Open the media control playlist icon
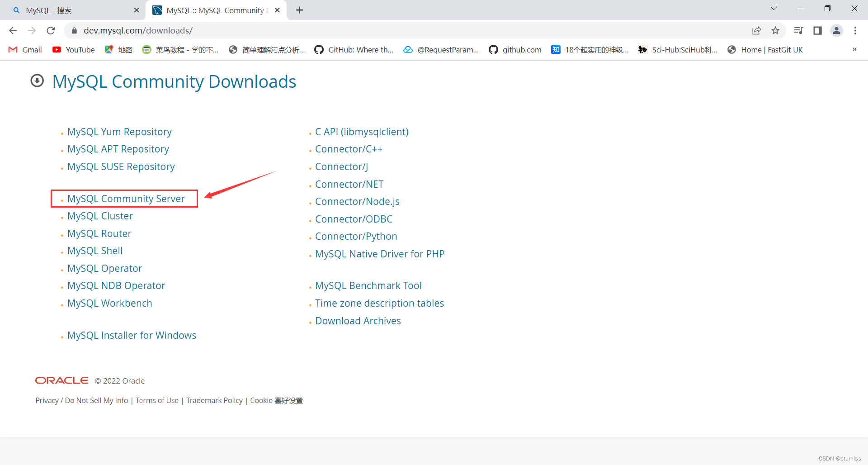This screenshot has height=465, width=868. point(798,30)
